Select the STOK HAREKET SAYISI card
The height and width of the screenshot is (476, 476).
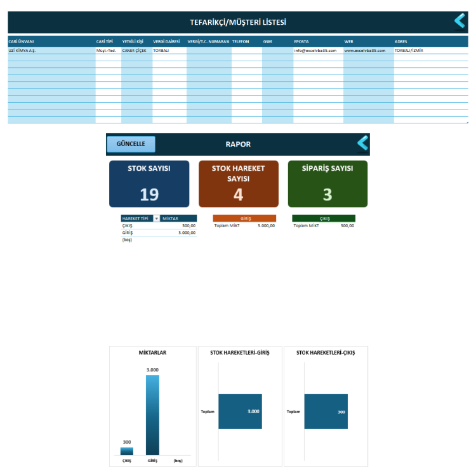coord(238,184)
